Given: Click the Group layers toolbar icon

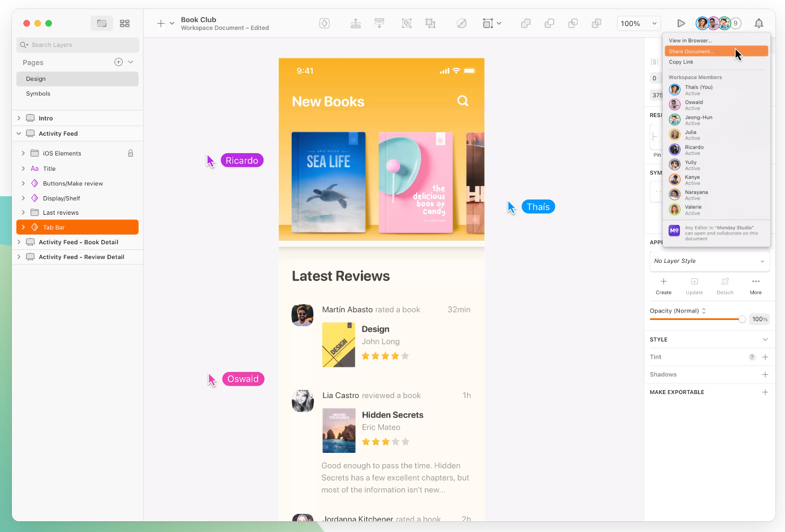Looking at the screenshot, I should coord(407,23).
